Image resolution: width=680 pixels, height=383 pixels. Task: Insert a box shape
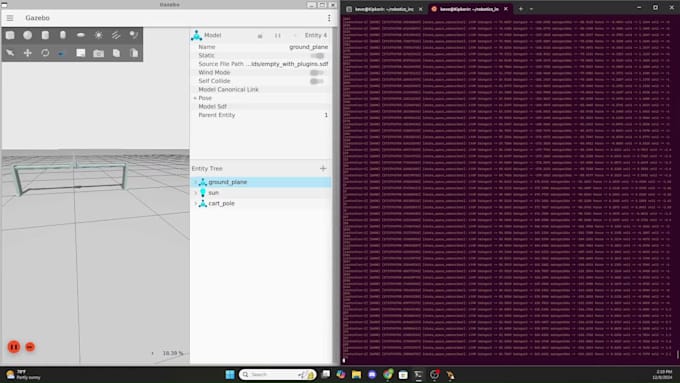click(10, 35)
